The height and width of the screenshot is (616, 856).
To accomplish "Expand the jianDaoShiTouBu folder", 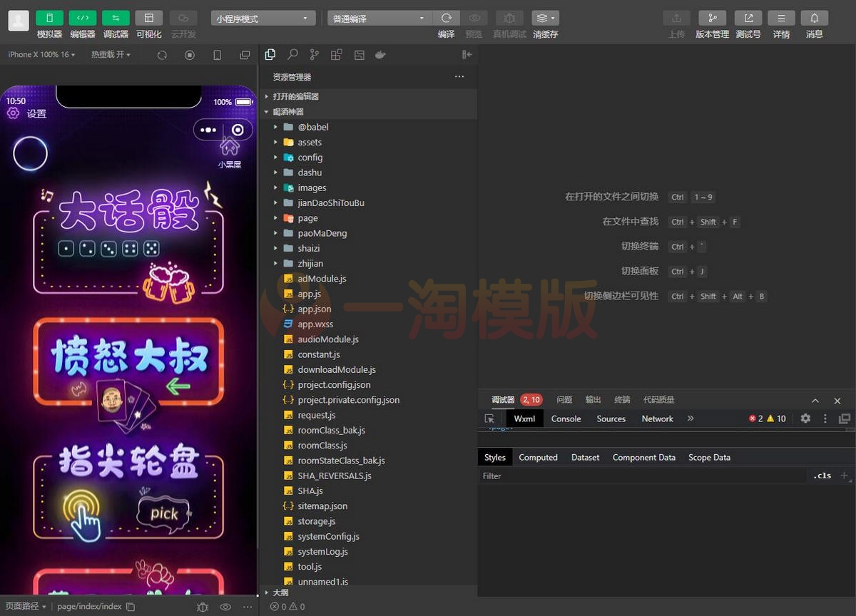I will click(x=368, y=202).
